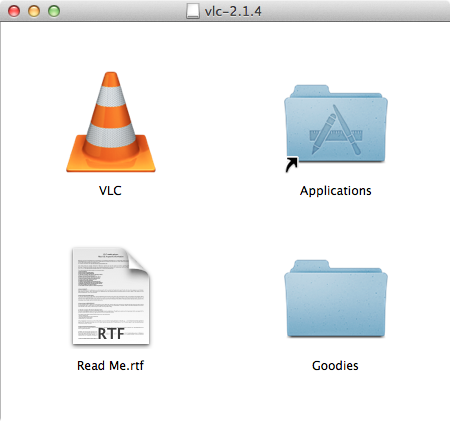Select the Read Me RTF document icon

[111, 296]
